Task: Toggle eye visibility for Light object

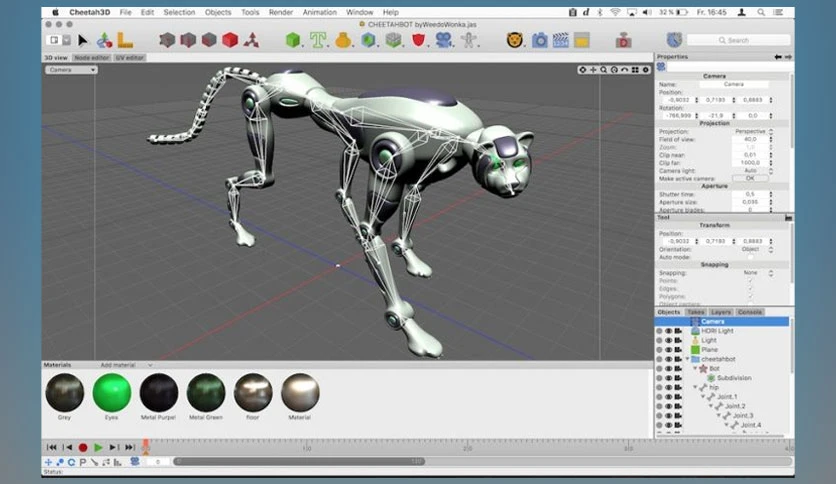Action: pos(668,340)
